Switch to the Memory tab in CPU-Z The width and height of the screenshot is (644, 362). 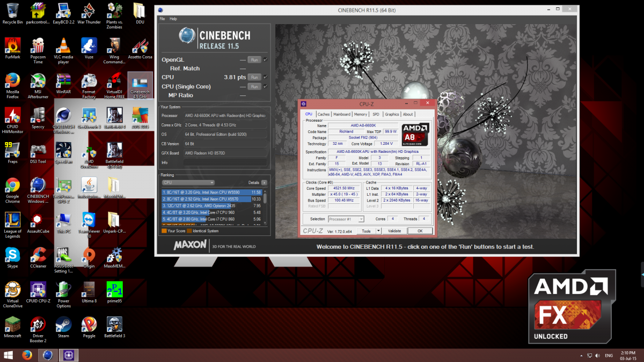(x=361, y=114)
